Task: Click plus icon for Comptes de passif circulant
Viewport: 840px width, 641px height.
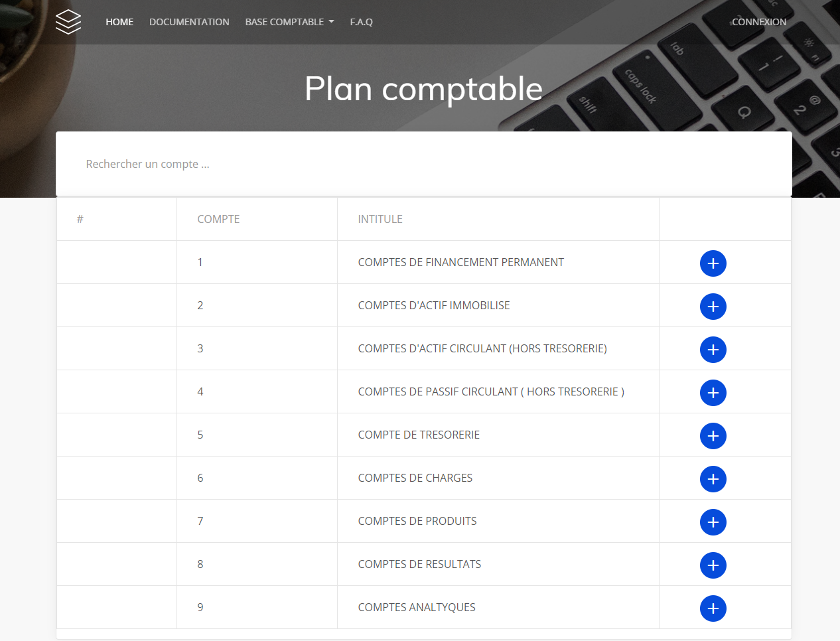Action: [x=713, y=393]
